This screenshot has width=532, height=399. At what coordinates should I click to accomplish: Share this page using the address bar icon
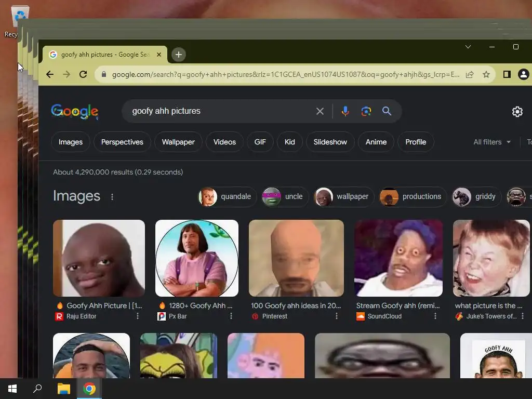tap(470, 74)
